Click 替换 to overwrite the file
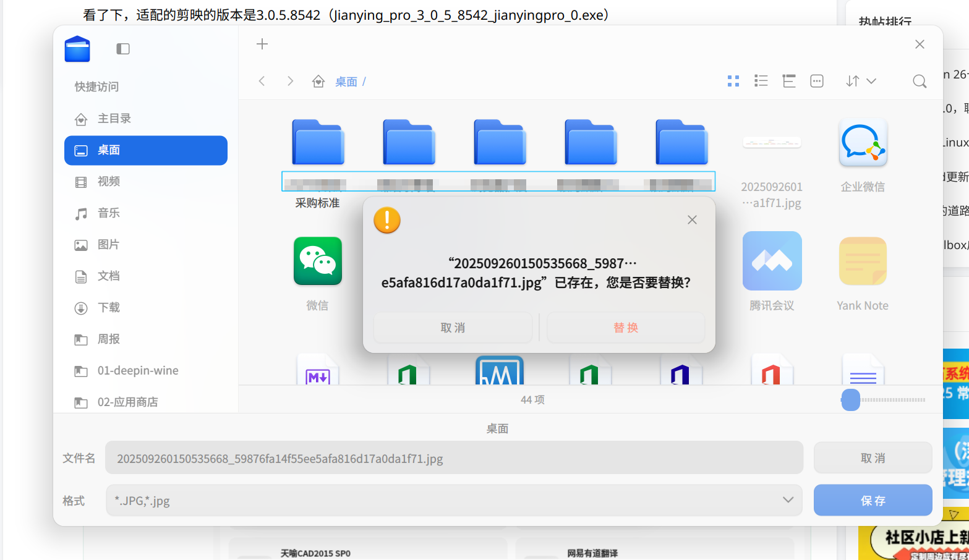This screenshot has width=969, height=560. point(626,328)
